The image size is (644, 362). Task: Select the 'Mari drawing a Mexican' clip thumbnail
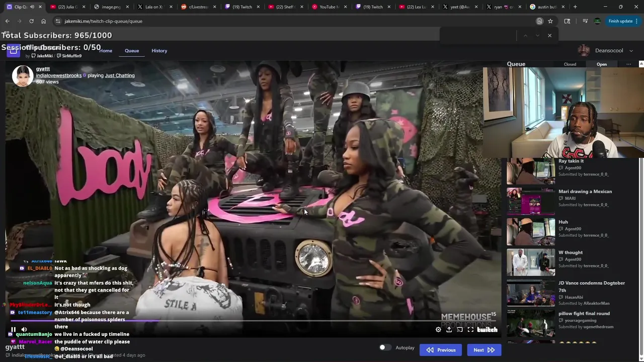point(531,202)
